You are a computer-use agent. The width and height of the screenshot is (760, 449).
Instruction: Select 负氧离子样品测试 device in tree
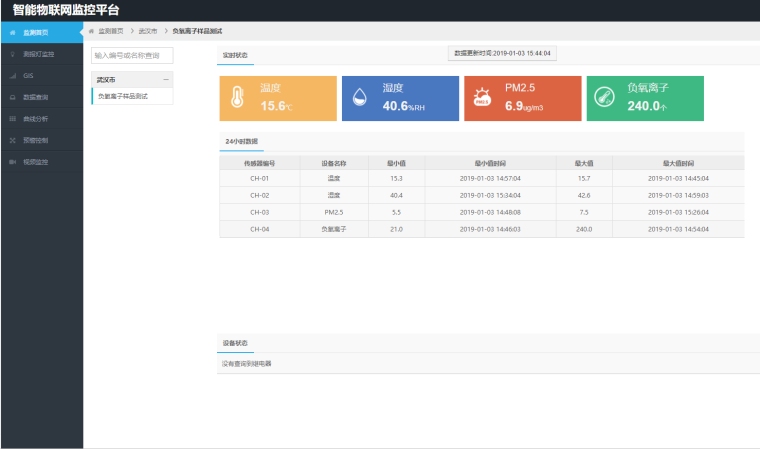click(123, 96)
